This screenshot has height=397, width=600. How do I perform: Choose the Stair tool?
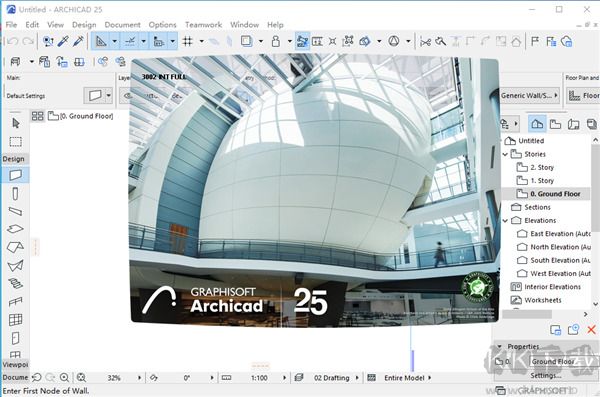[15, 283]
